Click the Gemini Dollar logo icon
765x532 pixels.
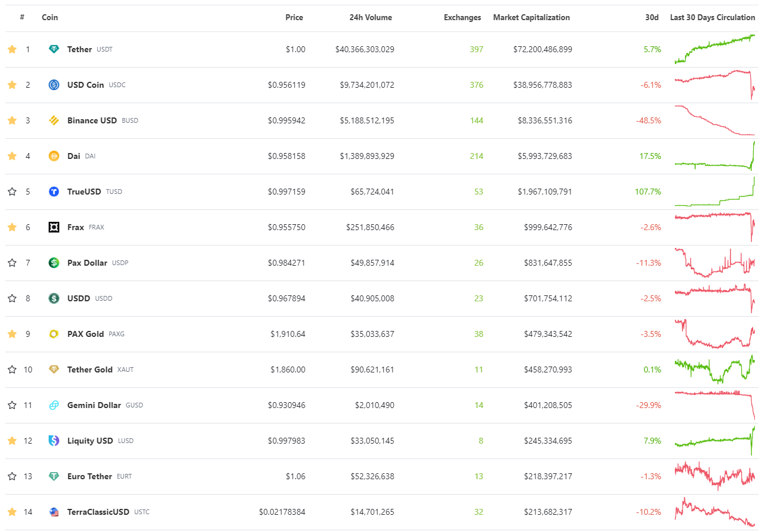click(54, 405)
